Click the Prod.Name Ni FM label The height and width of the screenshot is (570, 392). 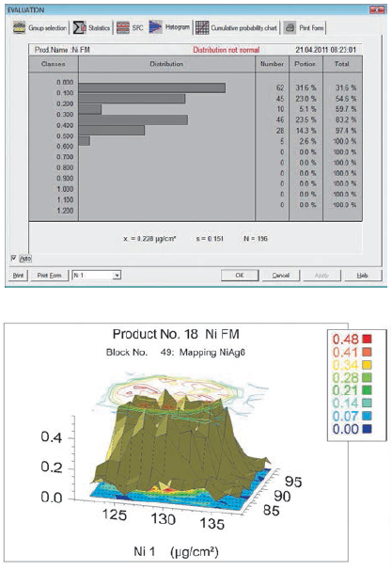point(62,50)
